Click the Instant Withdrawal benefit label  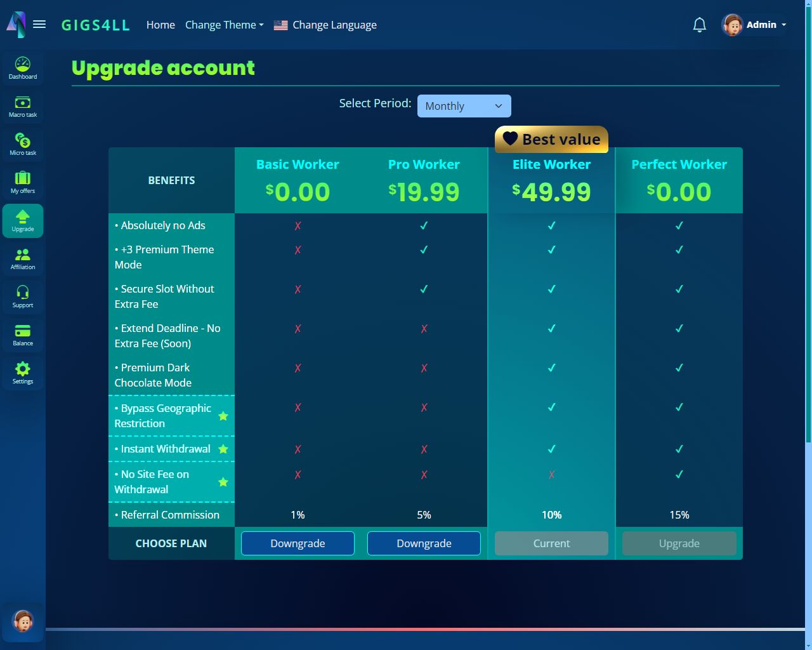point(162,449)
